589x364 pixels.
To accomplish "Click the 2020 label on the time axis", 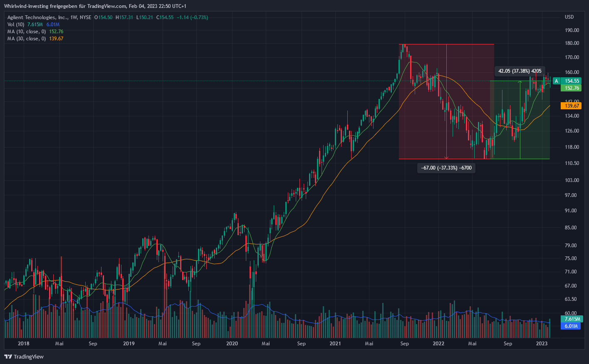I will click(232, 344).
